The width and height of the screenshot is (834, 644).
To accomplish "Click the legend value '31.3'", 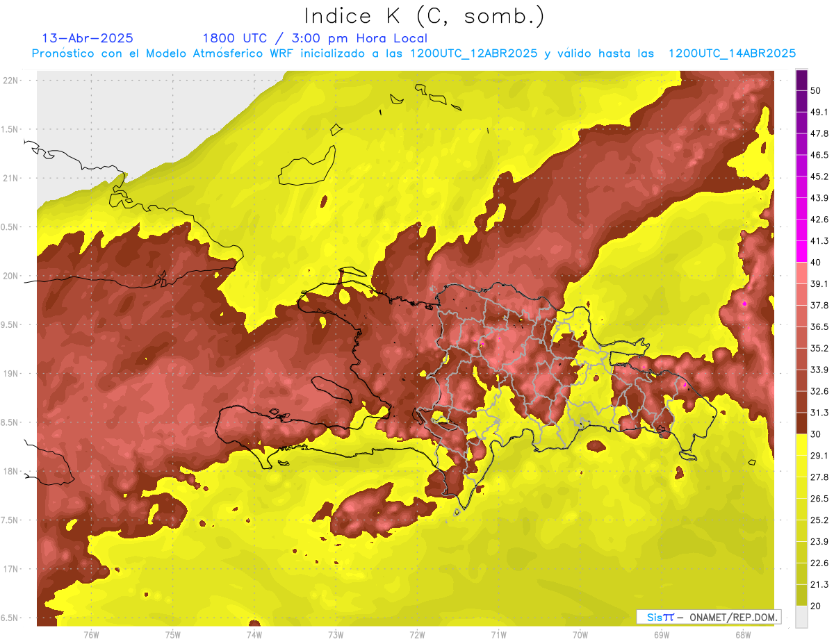I will pyautogui.click(x=819, y=413).
